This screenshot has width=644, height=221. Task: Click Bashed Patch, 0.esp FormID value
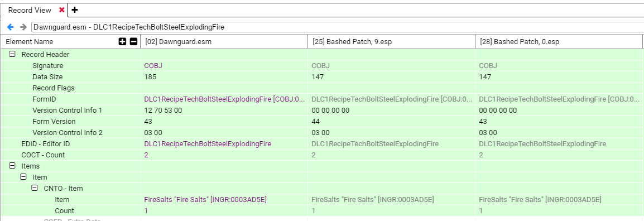click(x=559, y=99)
